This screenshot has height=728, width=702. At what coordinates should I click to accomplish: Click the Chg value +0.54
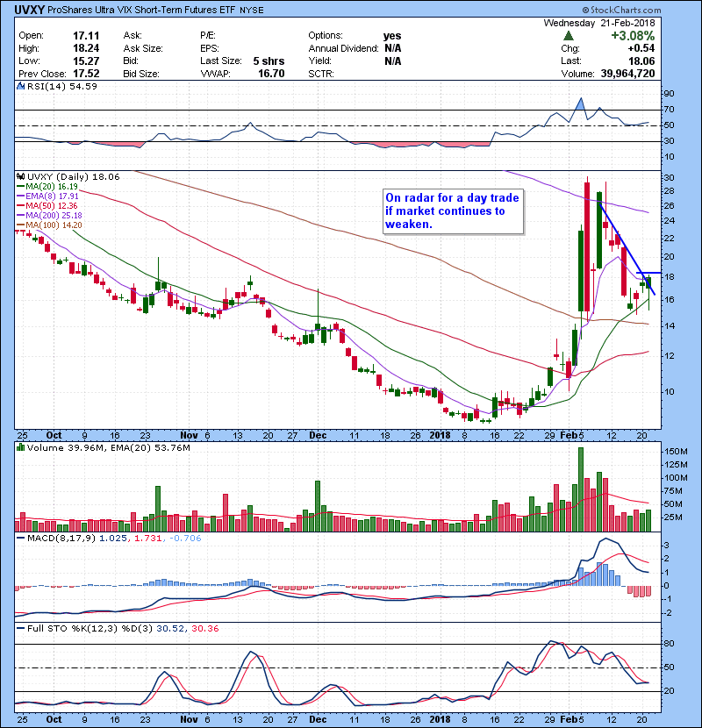641,48
